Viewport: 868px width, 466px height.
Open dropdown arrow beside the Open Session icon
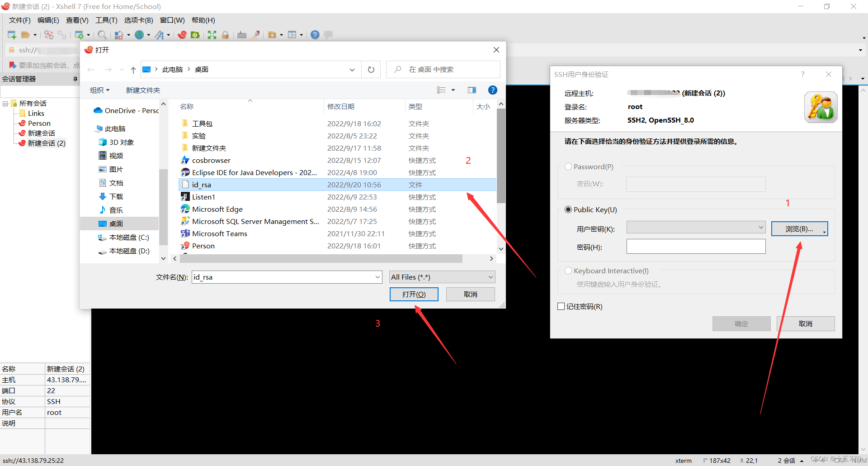(x=35, y=35)
